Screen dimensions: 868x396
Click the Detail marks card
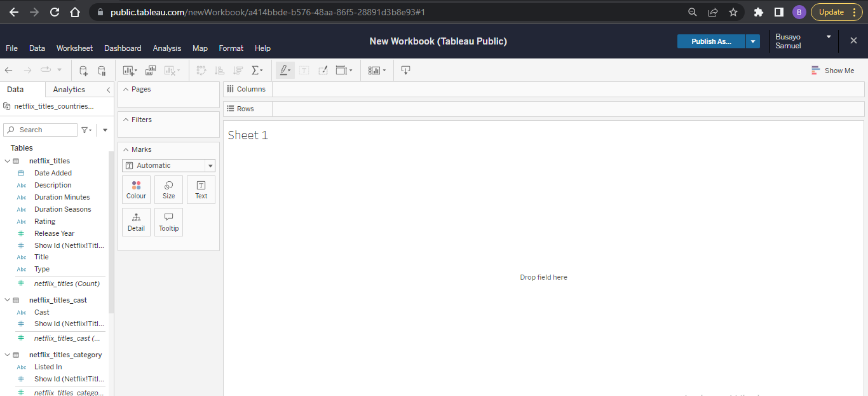click(136, 222)
